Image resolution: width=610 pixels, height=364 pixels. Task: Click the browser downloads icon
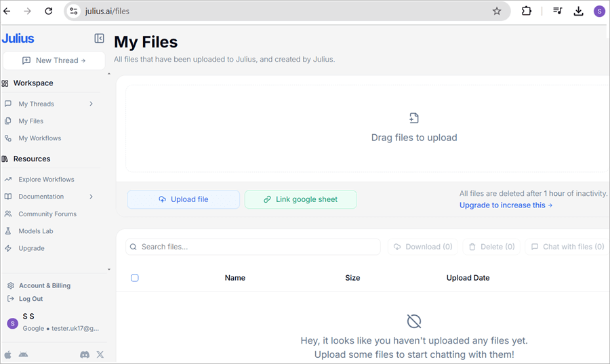point(578,11)
